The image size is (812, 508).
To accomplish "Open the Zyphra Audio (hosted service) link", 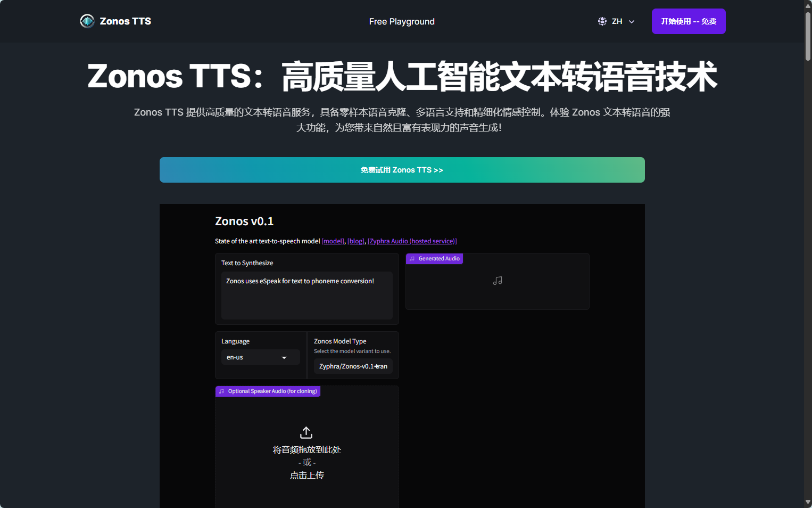I will point(412,241).
